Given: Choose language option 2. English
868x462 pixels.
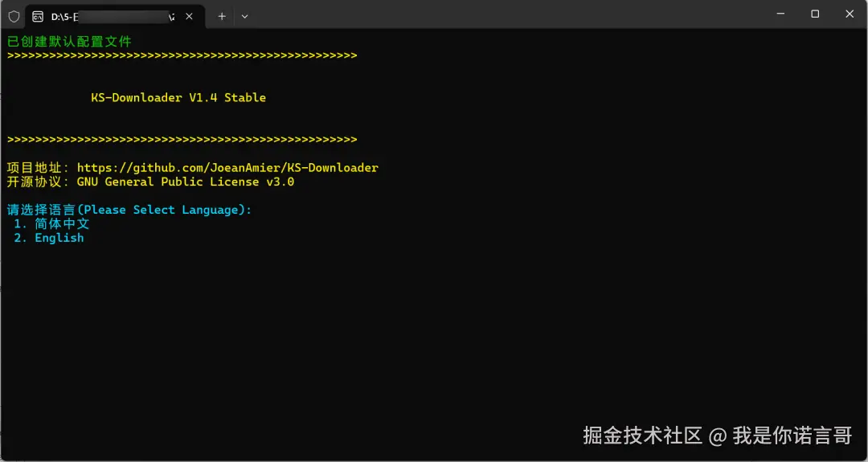Looking at the screenshot, I should [49, 238].
